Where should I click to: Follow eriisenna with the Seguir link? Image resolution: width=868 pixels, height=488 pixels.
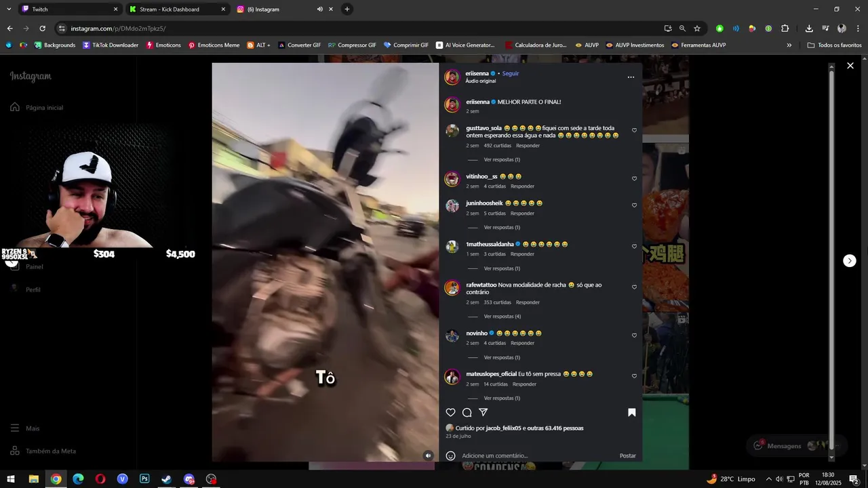point(510,73)
